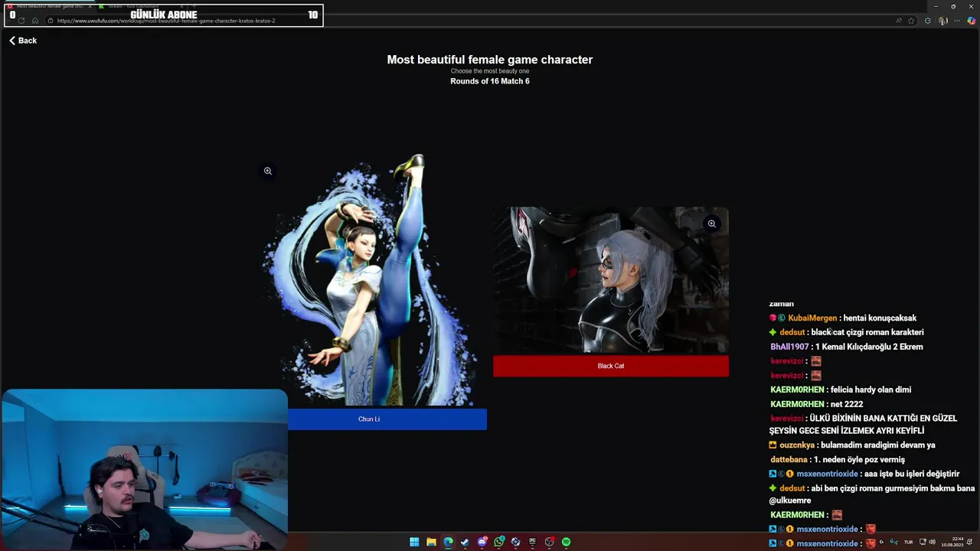The height and width of the screenshot is (551, 980).
Task: Open WhatsApp from taskbar
Action: point(499,542)
